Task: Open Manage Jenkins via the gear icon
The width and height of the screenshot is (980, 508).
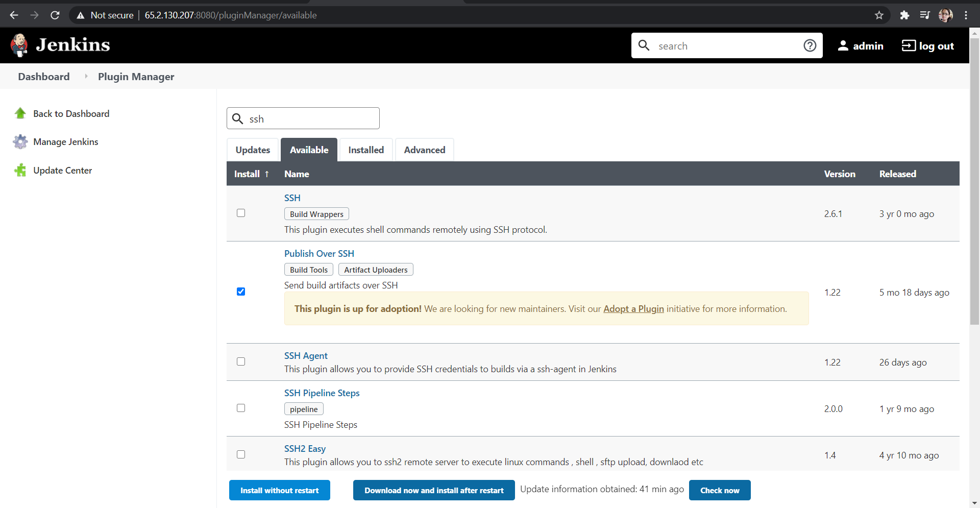Action: pos(20,141)
